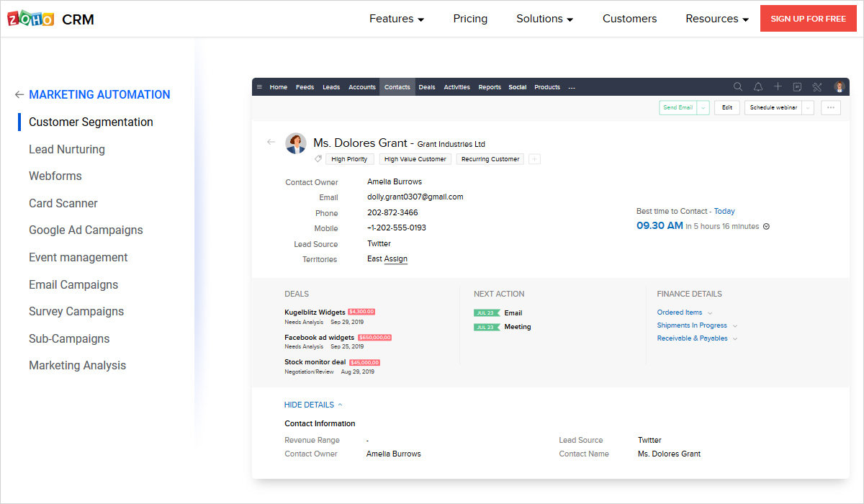Click the plus icon in the CRM top bar
Screen dimensions: 864x504
point(778,87)
